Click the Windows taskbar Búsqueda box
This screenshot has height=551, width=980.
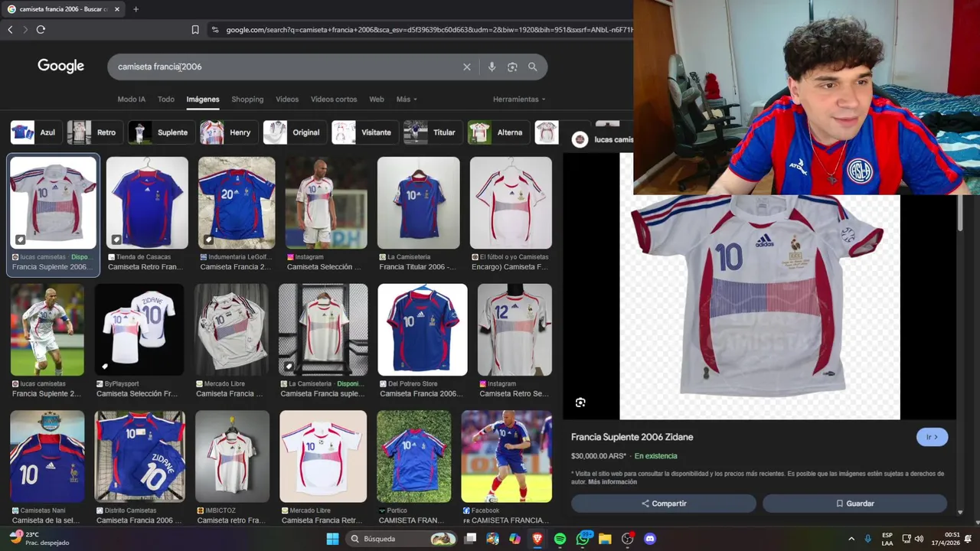(402, 539)
